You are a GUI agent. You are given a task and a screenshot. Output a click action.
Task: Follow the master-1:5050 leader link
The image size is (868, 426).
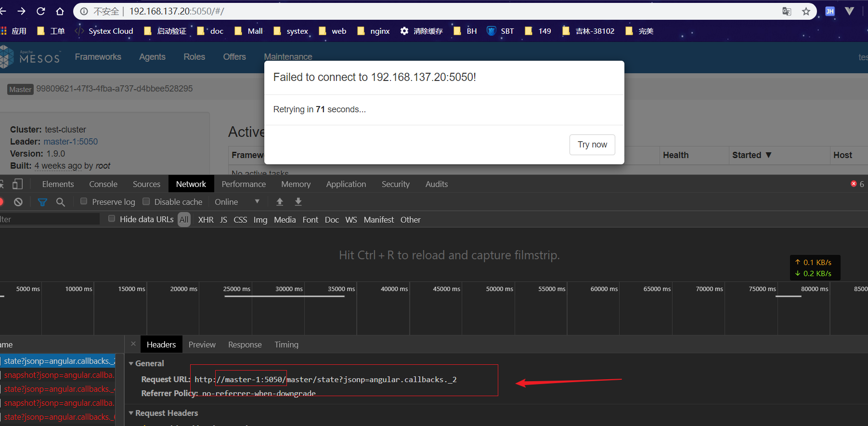coord(71,142)
